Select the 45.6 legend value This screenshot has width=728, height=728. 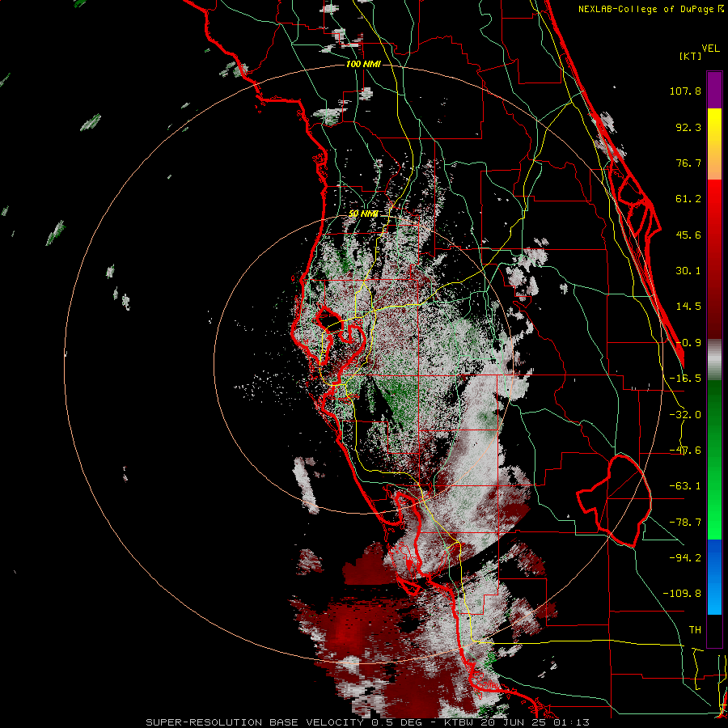pos(688,235)
